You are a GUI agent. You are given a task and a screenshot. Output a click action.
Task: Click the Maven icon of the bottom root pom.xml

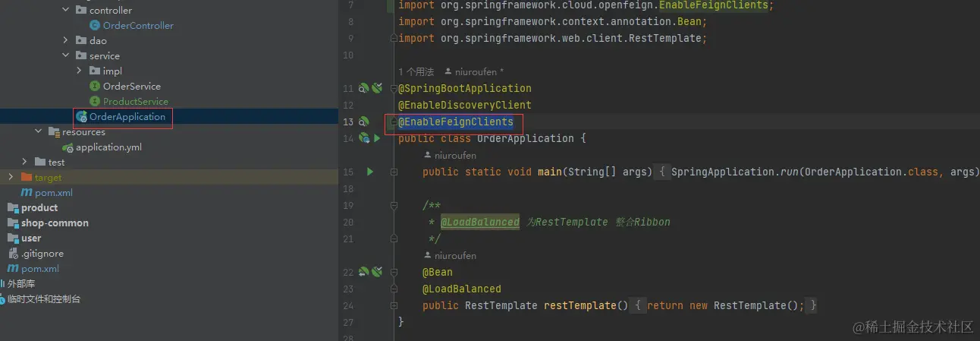click(13, 269)
